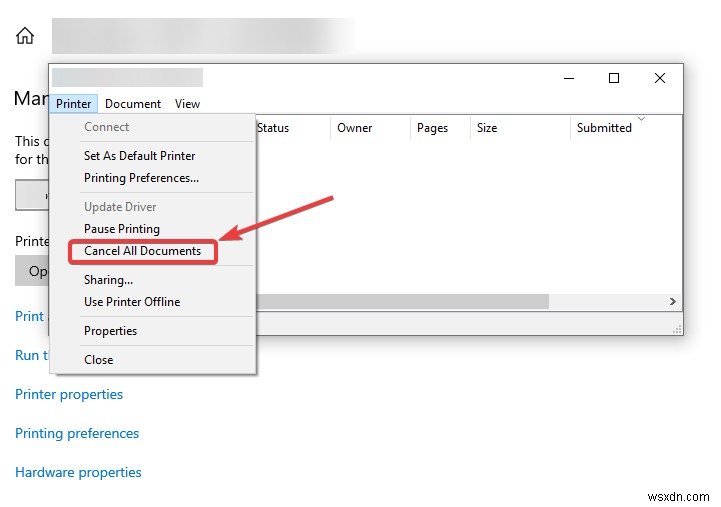Click the horizontal scrollbar thumb
This screenshot has height=507, width=721.
click(402, 302)
